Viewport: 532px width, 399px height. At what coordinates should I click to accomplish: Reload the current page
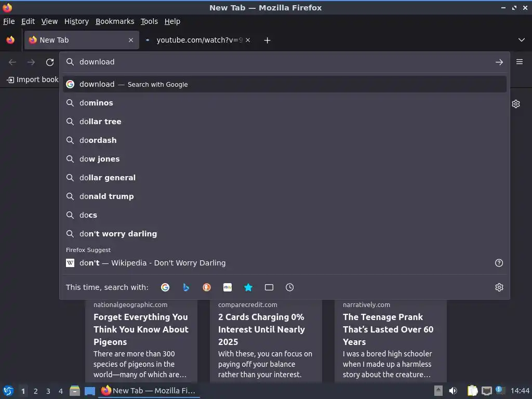click(x=50, y=62)
